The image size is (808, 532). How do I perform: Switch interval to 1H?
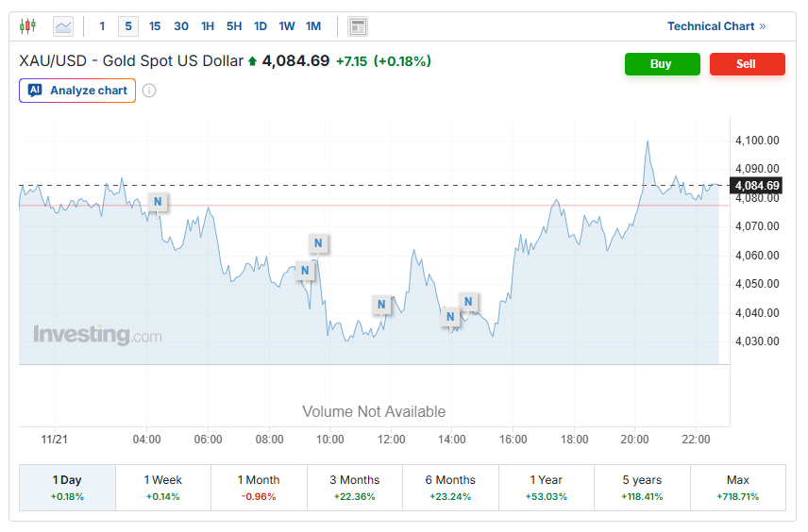click(x=208, y=26)
